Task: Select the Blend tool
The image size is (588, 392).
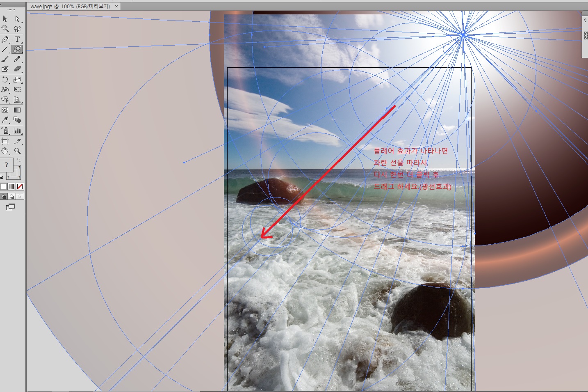Action: (x=17, y=120)
